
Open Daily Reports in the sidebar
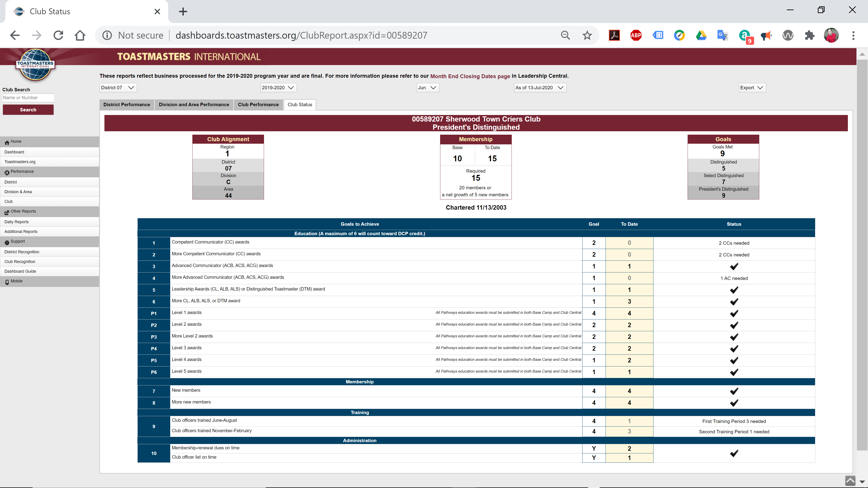17,222
